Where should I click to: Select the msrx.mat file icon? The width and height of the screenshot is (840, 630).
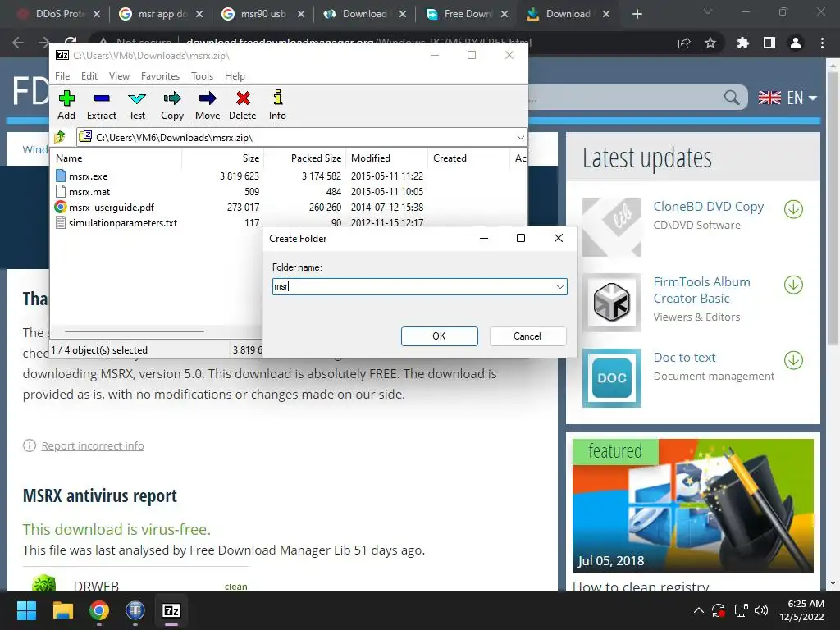tap(61, 191)
